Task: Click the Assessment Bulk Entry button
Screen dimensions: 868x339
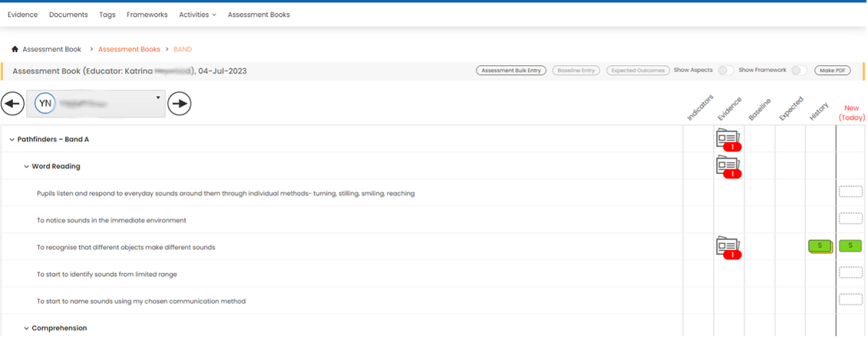Action: coord(511,70)
